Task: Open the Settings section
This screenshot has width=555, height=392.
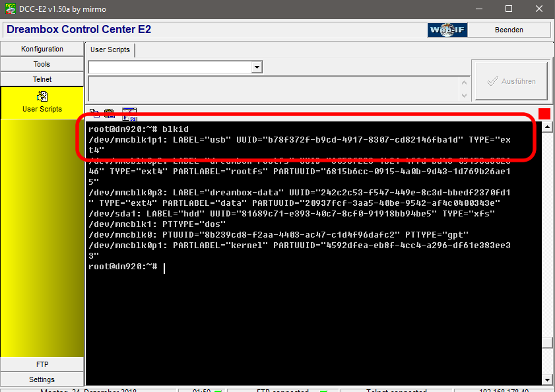Action: pos(42,379)
